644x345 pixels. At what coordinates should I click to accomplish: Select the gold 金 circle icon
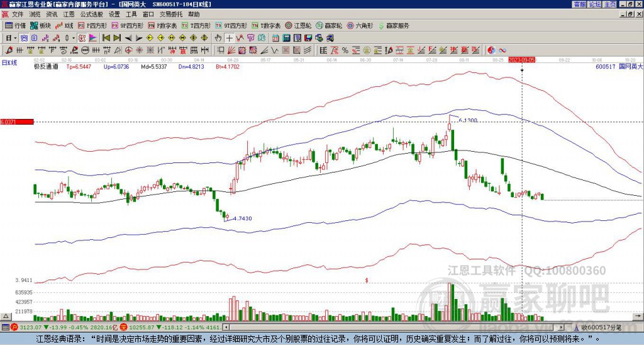click(x=366, y=50)
